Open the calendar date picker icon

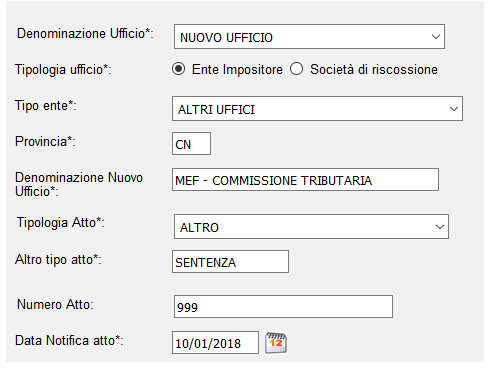[x=276, y=343]
